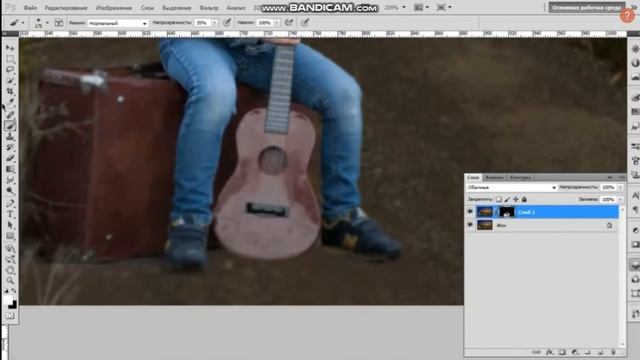
Task: Hide the Фон layer
Action: pyautogui.click(x=470, y=225)
